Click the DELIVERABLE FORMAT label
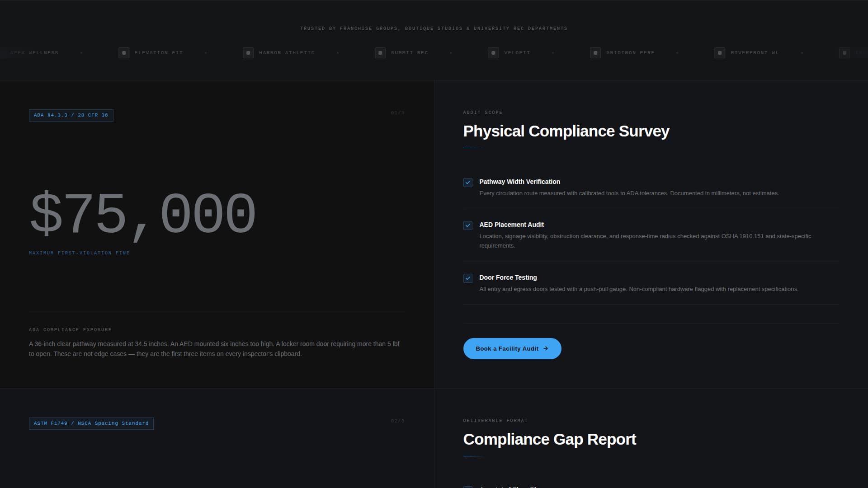868x488 pixels. point(495,421)
